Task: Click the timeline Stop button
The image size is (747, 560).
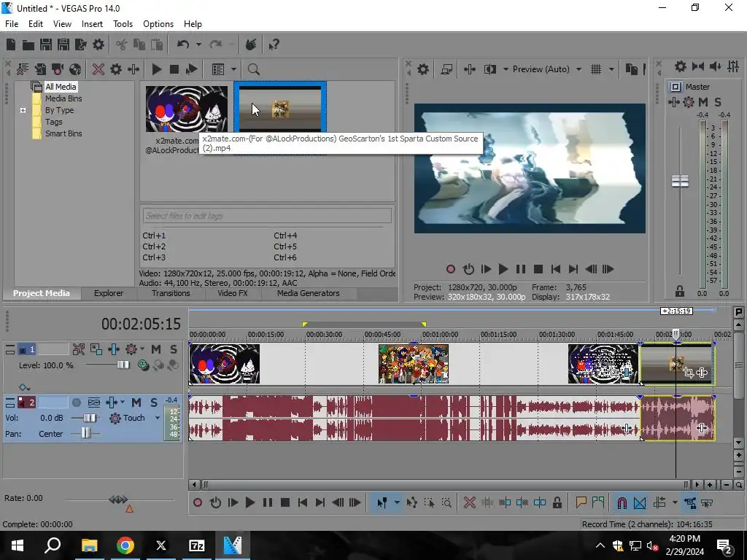Action: [x=285, y=503]
